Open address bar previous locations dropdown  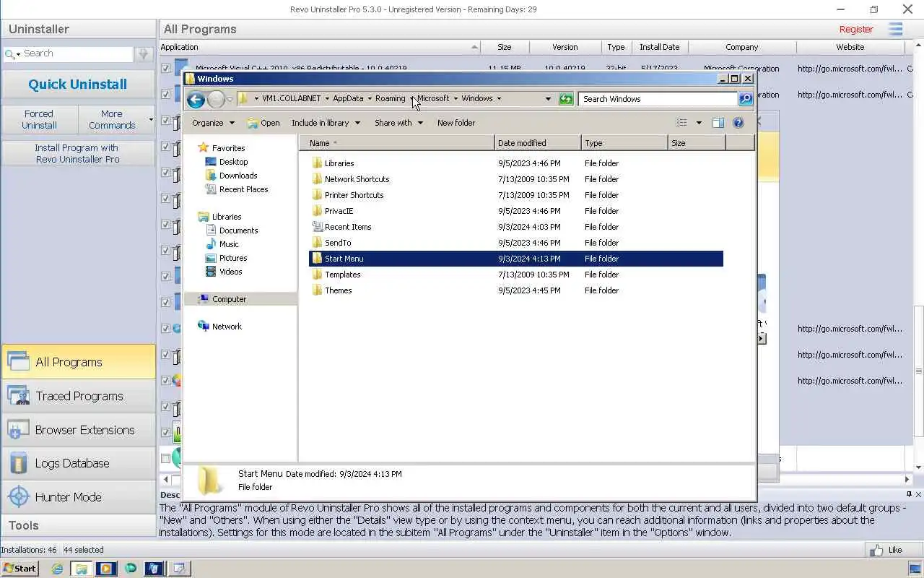point(548,99)
